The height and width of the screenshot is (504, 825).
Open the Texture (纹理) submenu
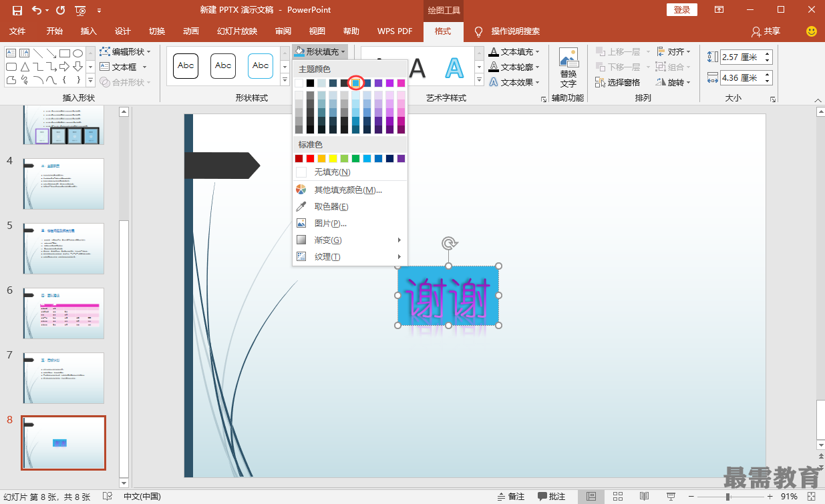(349, 256)
